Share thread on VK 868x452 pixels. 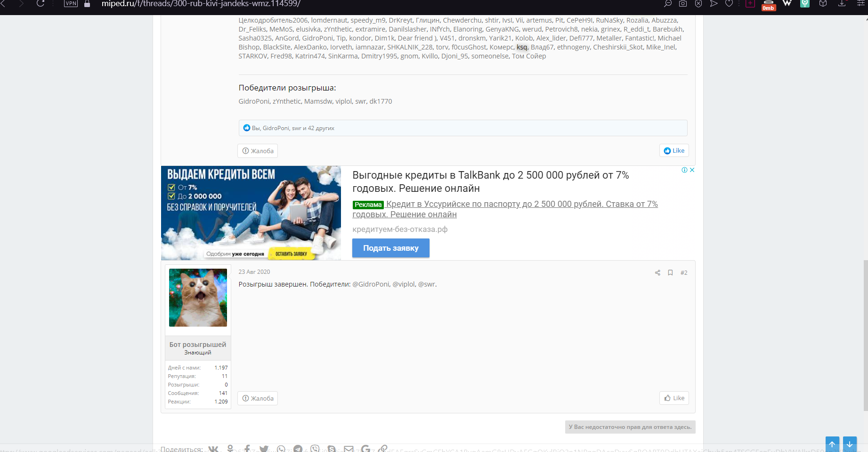(213, 449)
